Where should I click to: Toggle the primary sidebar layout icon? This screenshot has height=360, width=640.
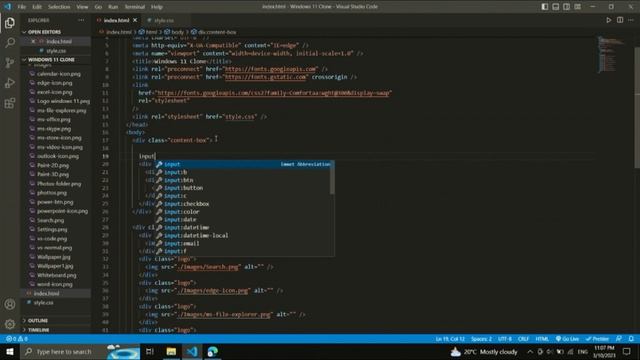tap(545, 7)
